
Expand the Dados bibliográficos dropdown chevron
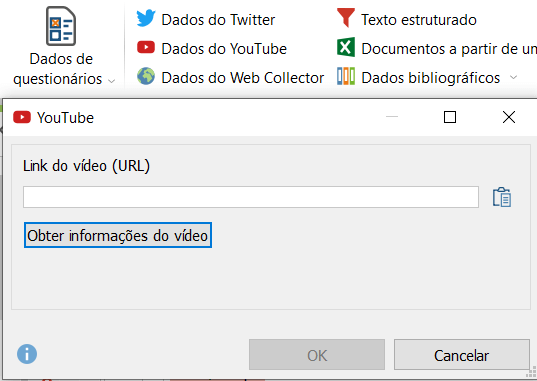(513, 77)
